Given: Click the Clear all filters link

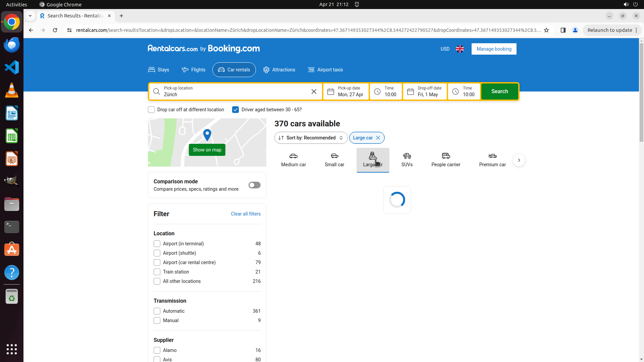Looking at the screenshot, I should click(246, 214).
